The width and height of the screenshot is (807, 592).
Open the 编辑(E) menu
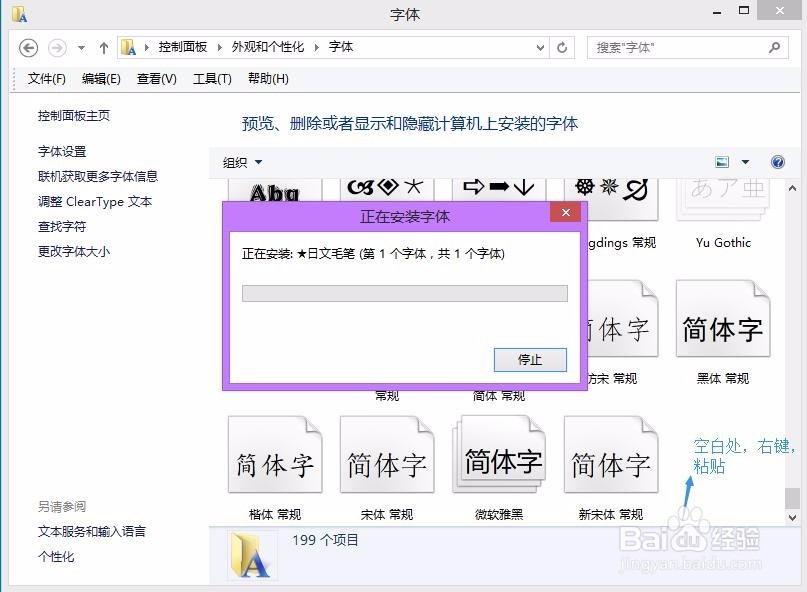(101, 79)
